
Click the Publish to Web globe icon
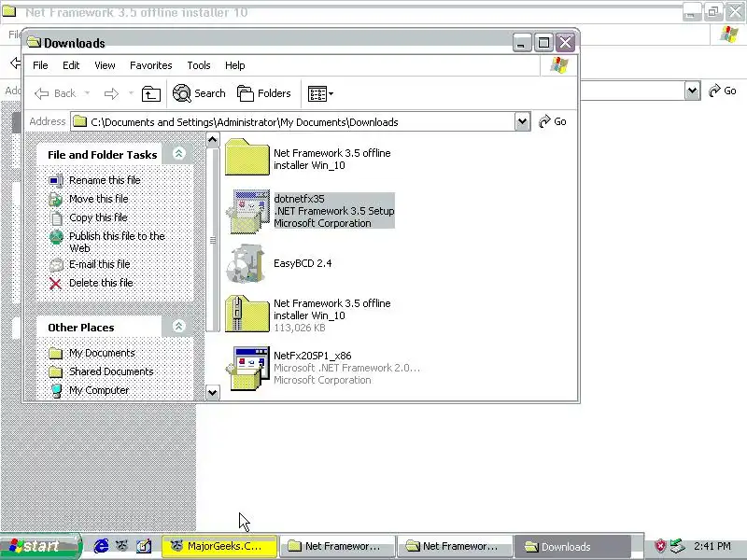56,237
